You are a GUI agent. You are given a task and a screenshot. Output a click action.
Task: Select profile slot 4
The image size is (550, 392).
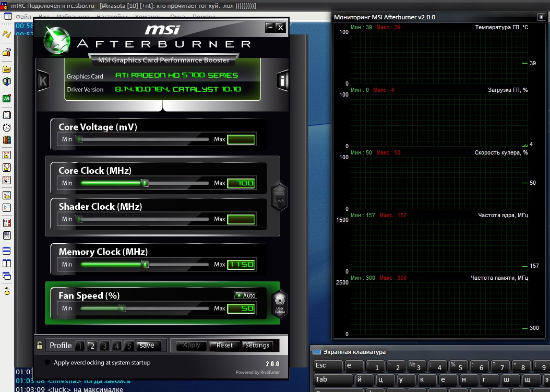click(117, 346)
